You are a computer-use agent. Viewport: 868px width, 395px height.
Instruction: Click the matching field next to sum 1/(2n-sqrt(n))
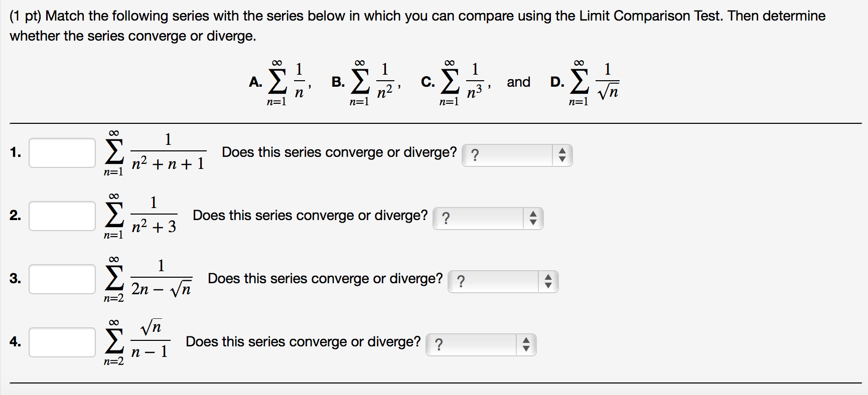(x=61, y=279)
